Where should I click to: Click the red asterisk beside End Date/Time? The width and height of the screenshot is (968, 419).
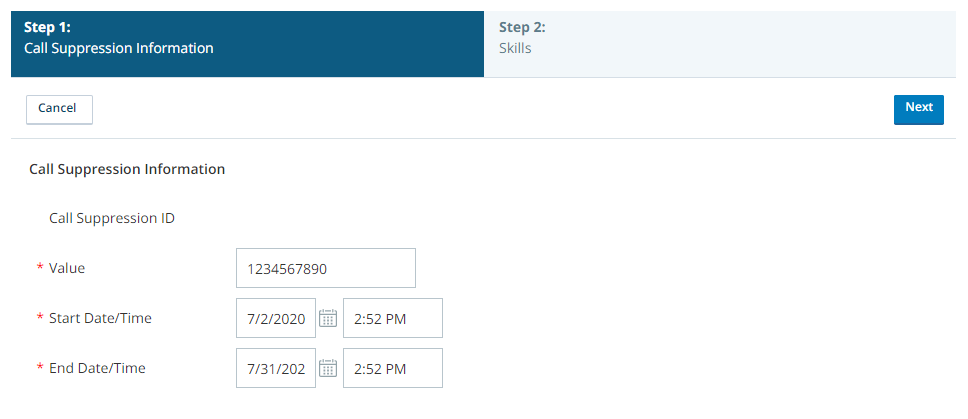pos(40,369)
